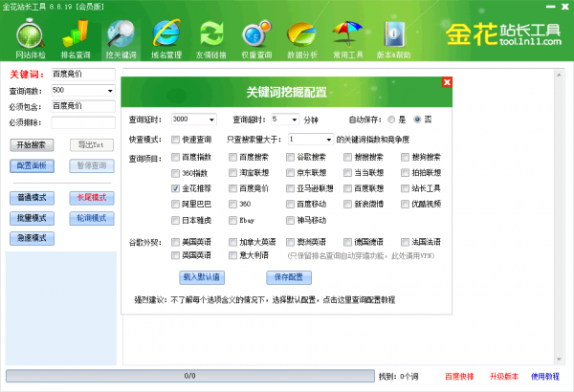Open the 升级版本 link
Screen dimensions: 574x392
(504, 377)
